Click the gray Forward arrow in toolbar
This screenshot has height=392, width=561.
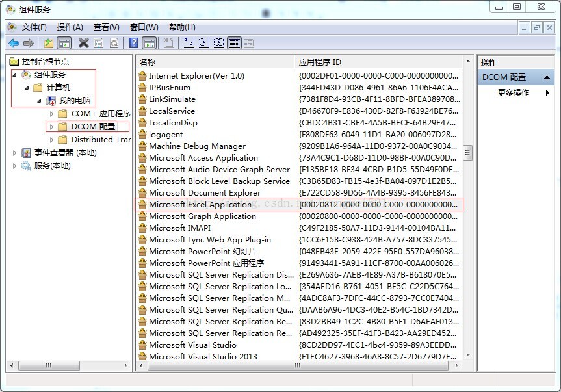tap(28, 44)
